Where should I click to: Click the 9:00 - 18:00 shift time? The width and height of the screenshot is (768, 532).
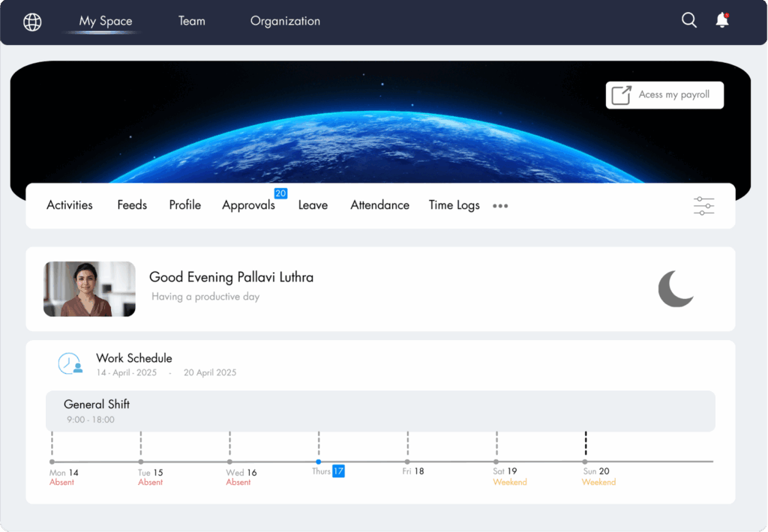click(91, 420)
